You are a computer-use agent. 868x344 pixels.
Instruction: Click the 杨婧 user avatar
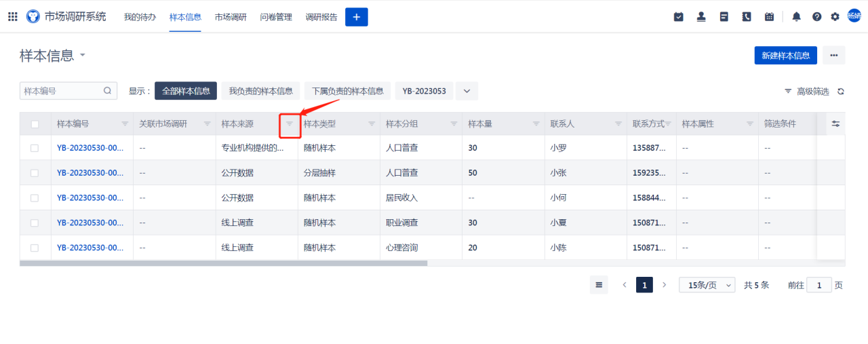tap(854, 16)
